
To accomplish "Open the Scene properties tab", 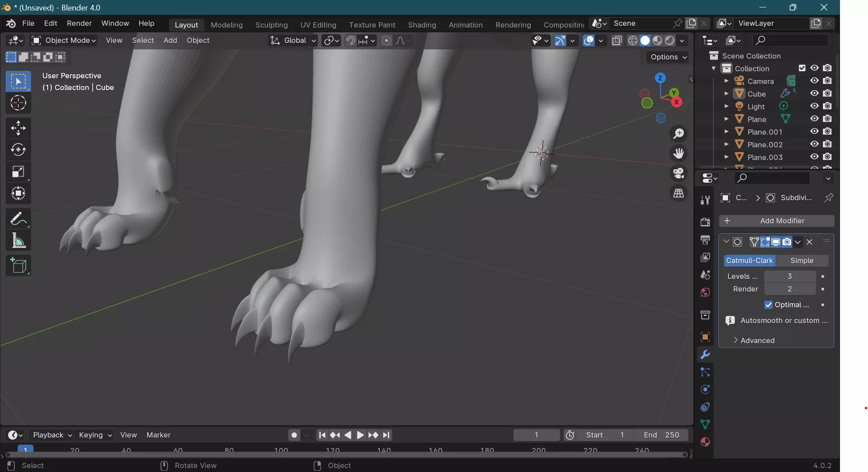I will coord(705,275).
